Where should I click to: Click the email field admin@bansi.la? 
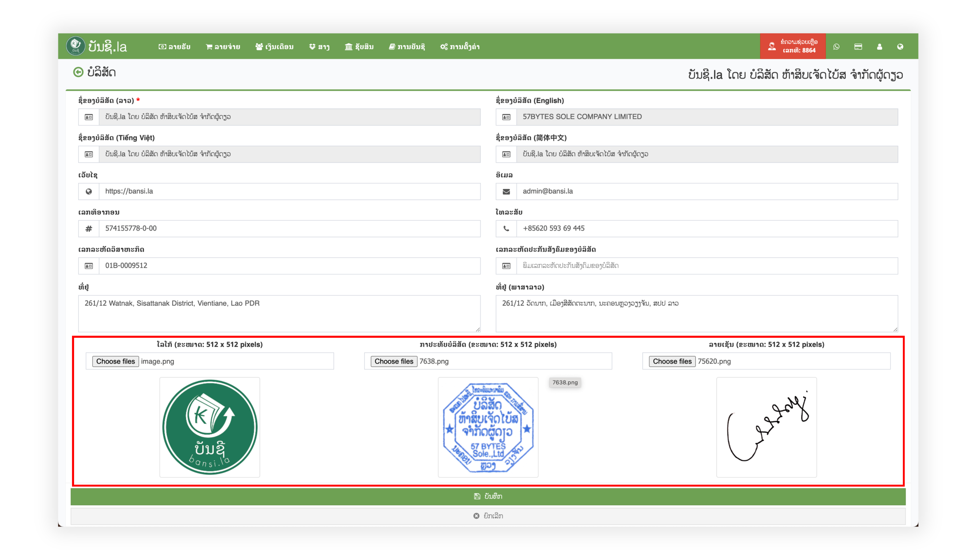[707, 192]
